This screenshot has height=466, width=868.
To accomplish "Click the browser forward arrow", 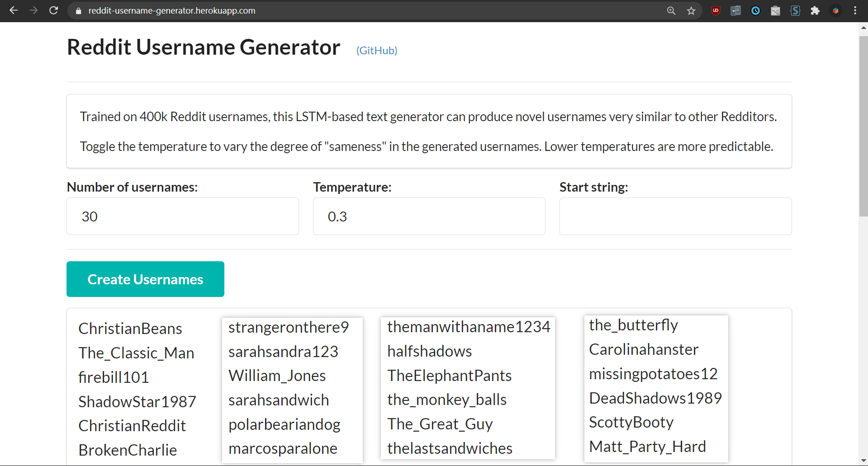I will pos(33,10).
